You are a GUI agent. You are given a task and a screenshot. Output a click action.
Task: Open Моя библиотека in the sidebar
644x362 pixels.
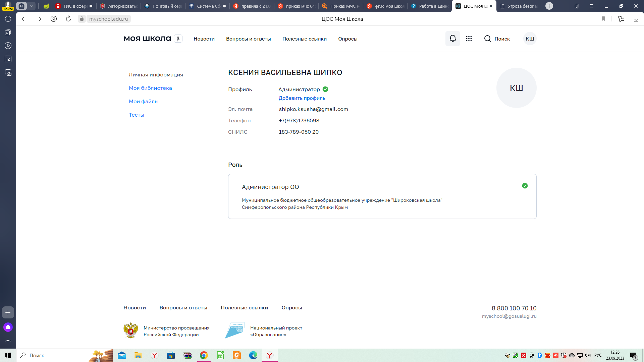[x=150, y=88]
